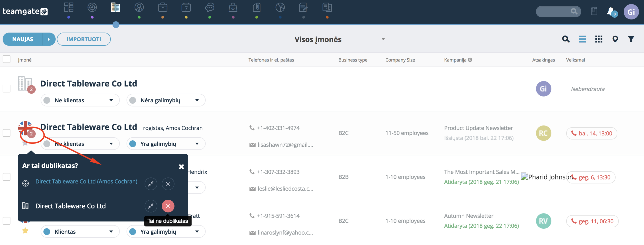
Task: Click the NAUJAS button
Action: click(22, 39)
